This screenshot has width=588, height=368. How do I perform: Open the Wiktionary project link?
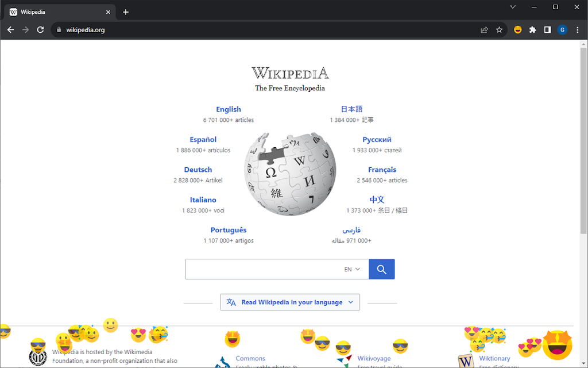494,358
